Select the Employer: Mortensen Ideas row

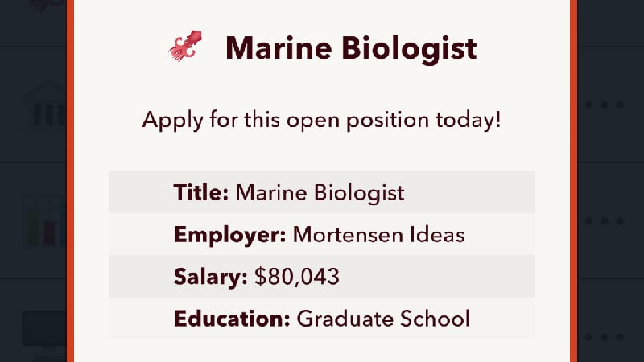coord(321,234)
